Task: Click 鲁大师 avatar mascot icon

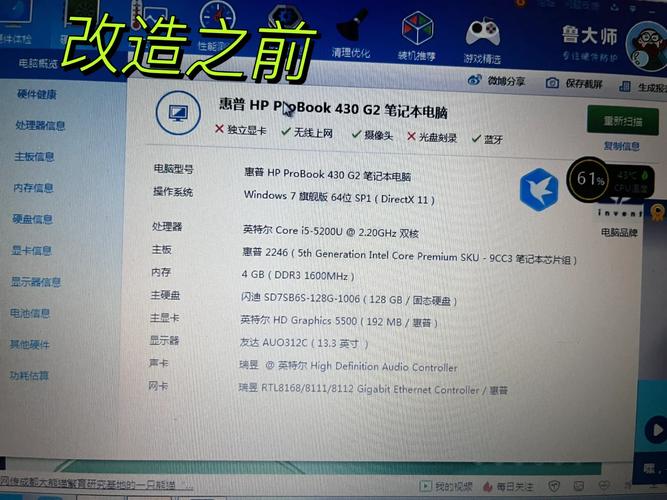Action: pos(647,46)
